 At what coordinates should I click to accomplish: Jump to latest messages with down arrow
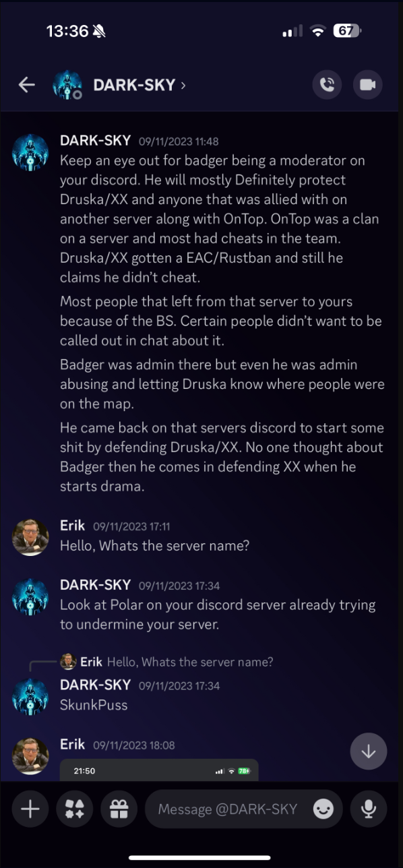(369, 751)
